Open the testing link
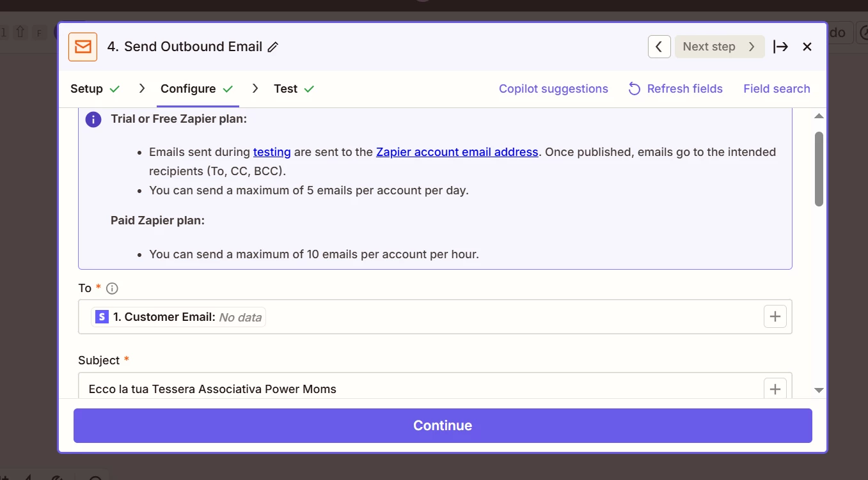 coord(272,152)
